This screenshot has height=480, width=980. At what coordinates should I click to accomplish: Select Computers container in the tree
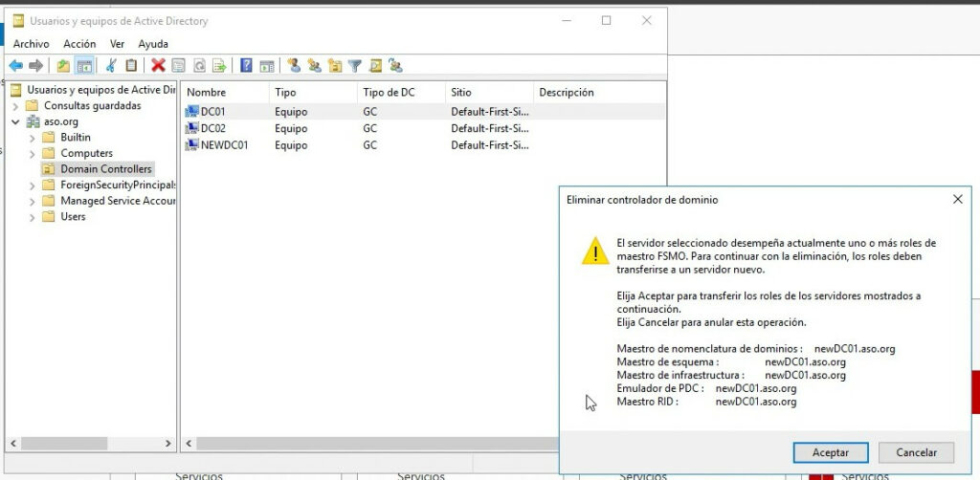pos(86,153)
